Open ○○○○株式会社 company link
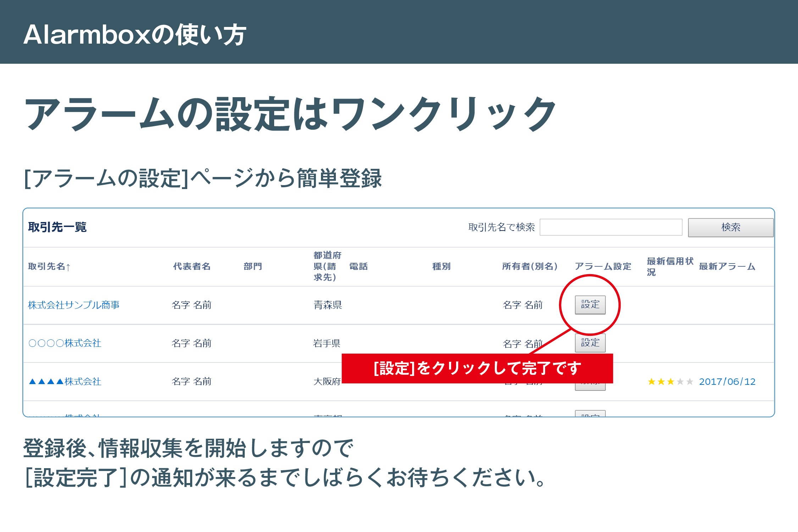798x532 pixels. click(65, 343)
